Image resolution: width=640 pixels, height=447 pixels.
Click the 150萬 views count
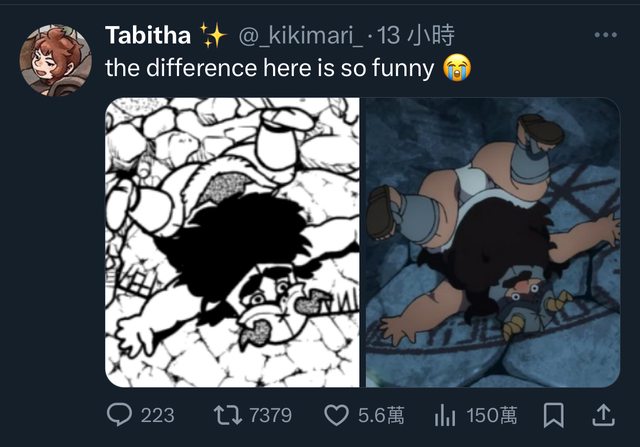(490, 414)
